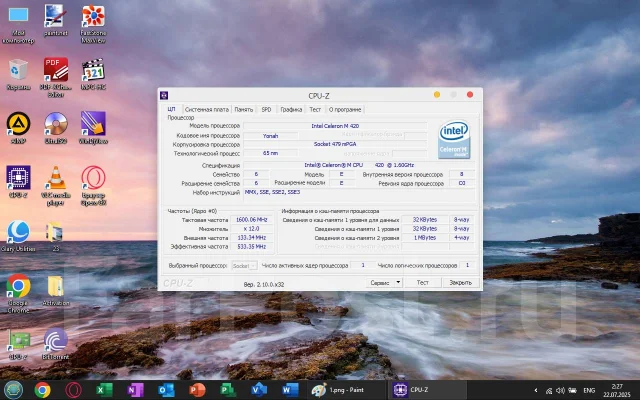
Task: Launch Word from the taskbar
Action: [x=290, y=390]
